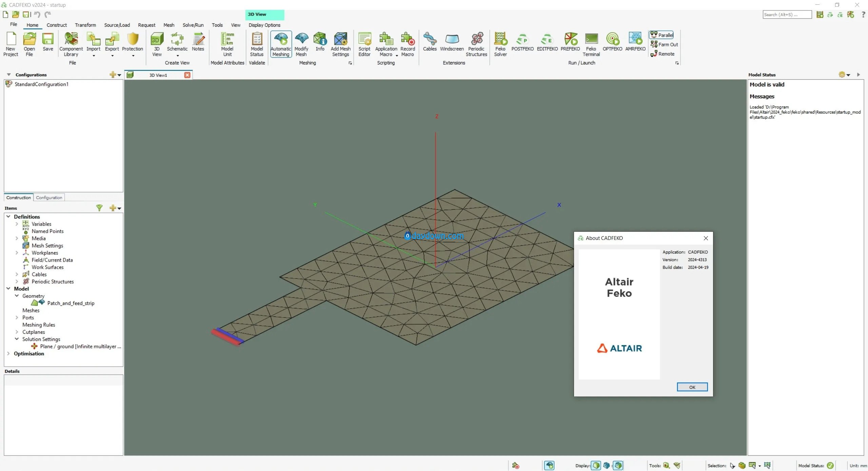Toggle mesh display button in status bar
The height and width of the screenshot is (471, 868).
click(x=607, y=466)
